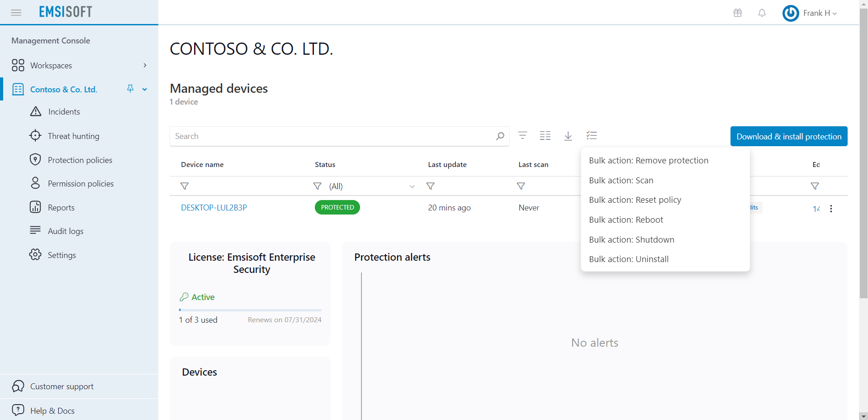Choose Bulk action: Uninstall
This screenshot has height=420, width=868.
pyautogui.click(x=665, y=259)
